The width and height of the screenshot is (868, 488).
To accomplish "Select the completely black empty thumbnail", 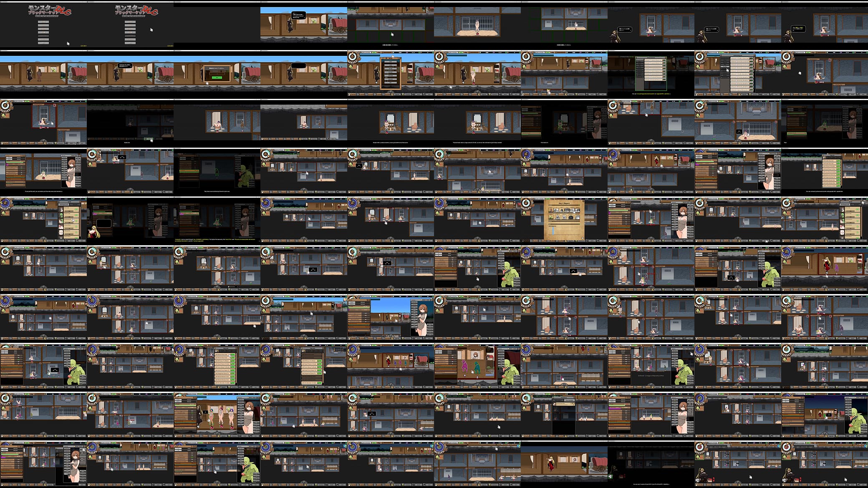I will (217, 24).
